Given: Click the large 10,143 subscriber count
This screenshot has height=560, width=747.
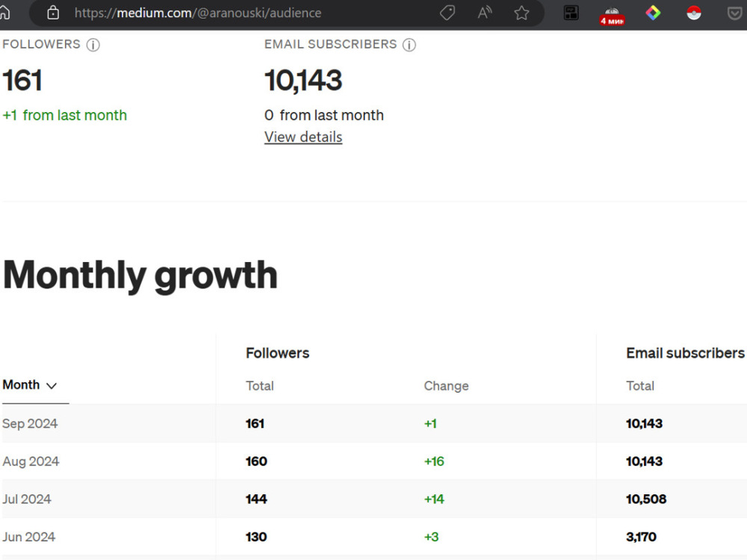Looking at the screenshot, I should tap(303, 80).
